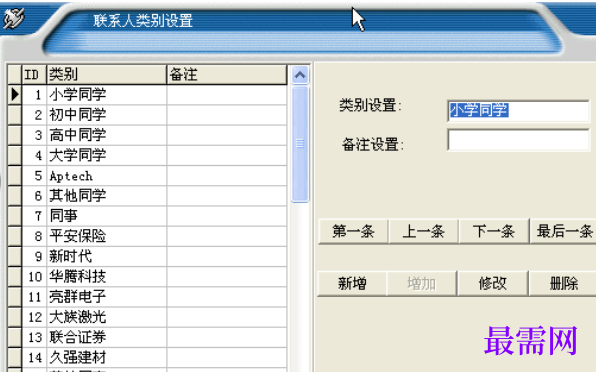Click the row selector beside ID 7
The width and height of the screenshot is (596, 372).
click(x=15, y=216)
